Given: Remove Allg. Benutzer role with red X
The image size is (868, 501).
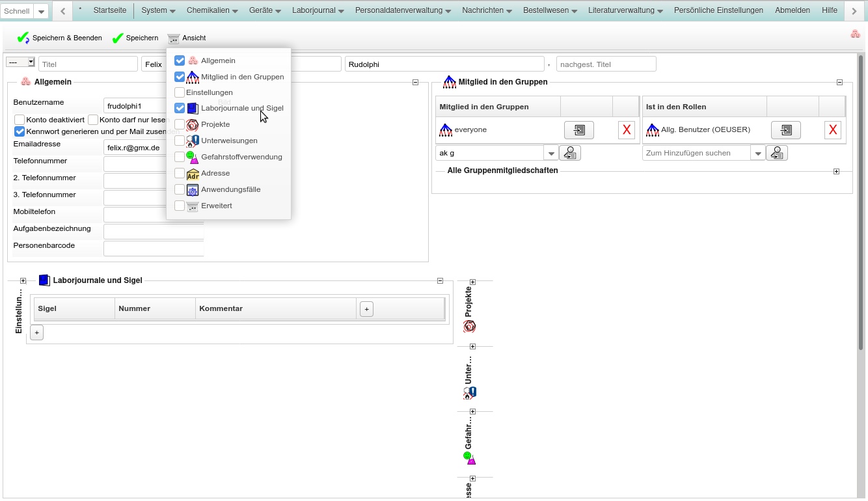Looking at the screenshot, I should coord(833,130).
